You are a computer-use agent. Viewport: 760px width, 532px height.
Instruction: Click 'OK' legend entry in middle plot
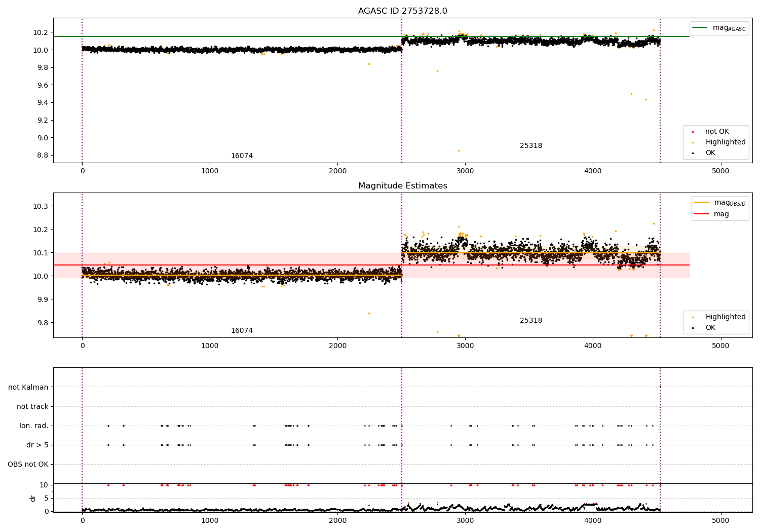coord(710,328)
